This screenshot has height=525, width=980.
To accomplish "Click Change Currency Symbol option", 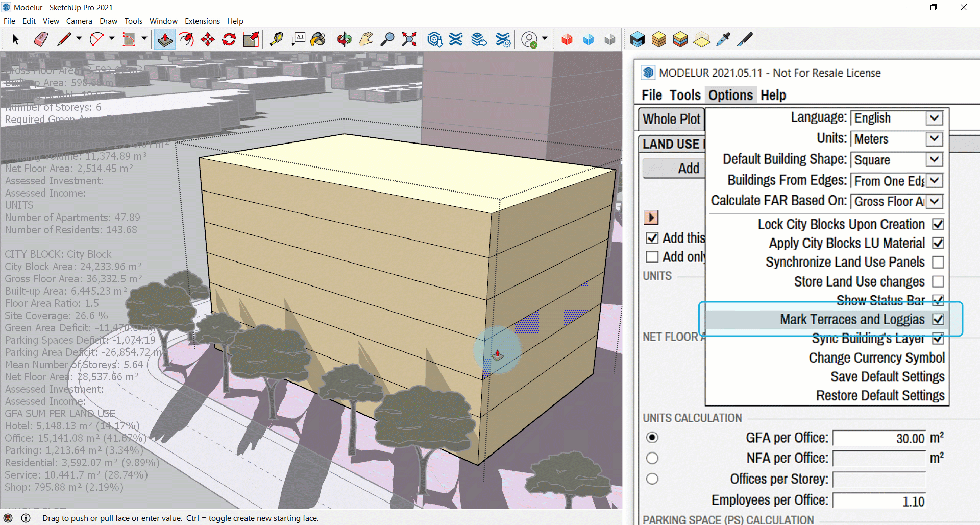I will coord(876,358).
